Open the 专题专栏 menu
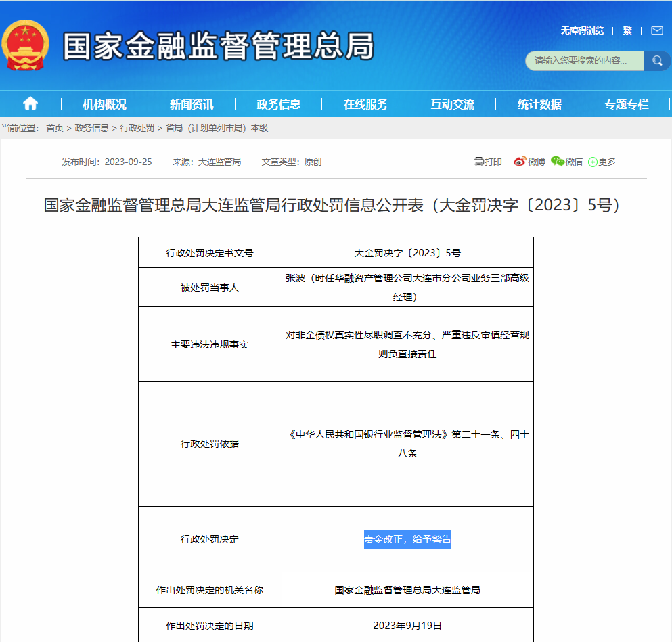672x642 pixels. tap(627, 104)
